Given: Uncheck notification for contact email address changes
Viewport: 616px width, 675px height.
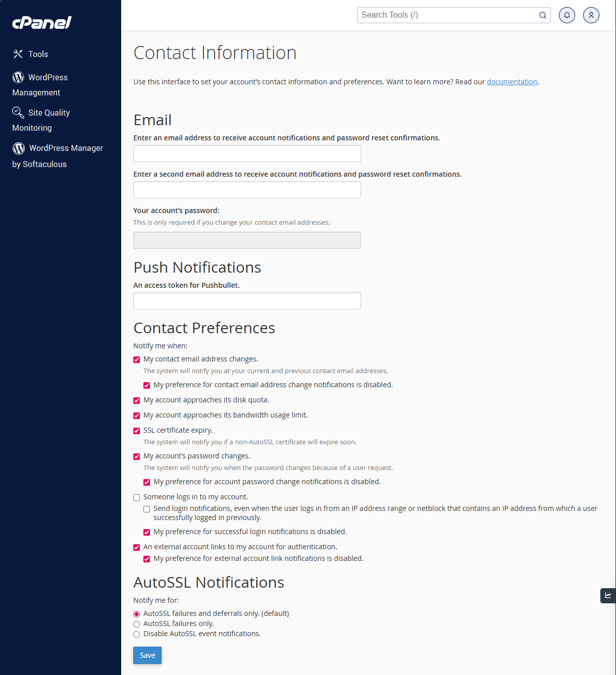Looking at the screenshot, I should pos(136,359).
